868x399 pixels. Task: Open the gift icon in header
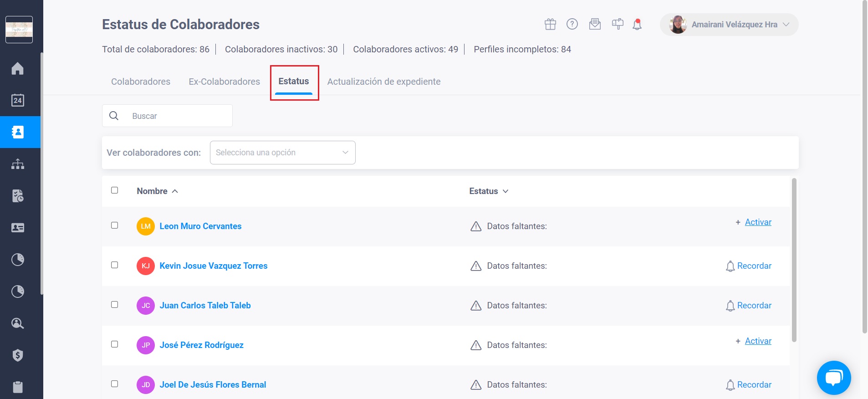(550, 24)
